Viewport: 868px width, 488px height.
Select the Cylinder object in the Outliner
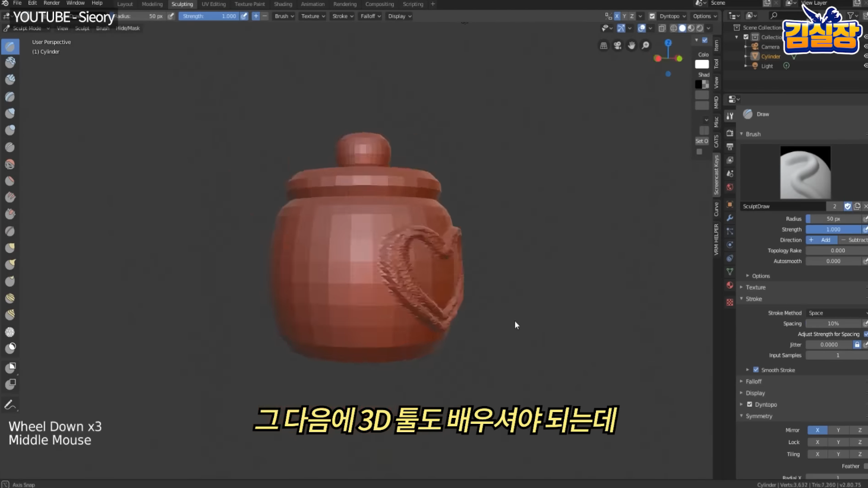point(770,56)
